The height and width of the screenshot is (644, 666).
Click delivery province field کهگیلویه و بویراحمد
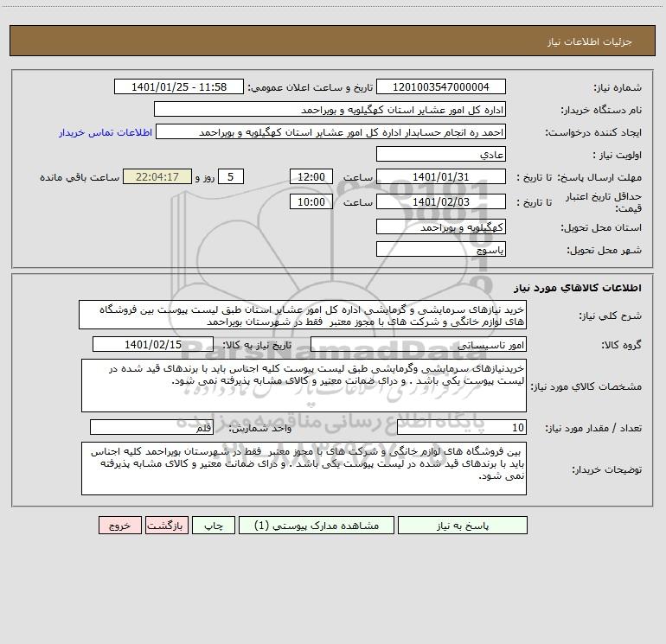pyautogui.click(x=441, y=226)
